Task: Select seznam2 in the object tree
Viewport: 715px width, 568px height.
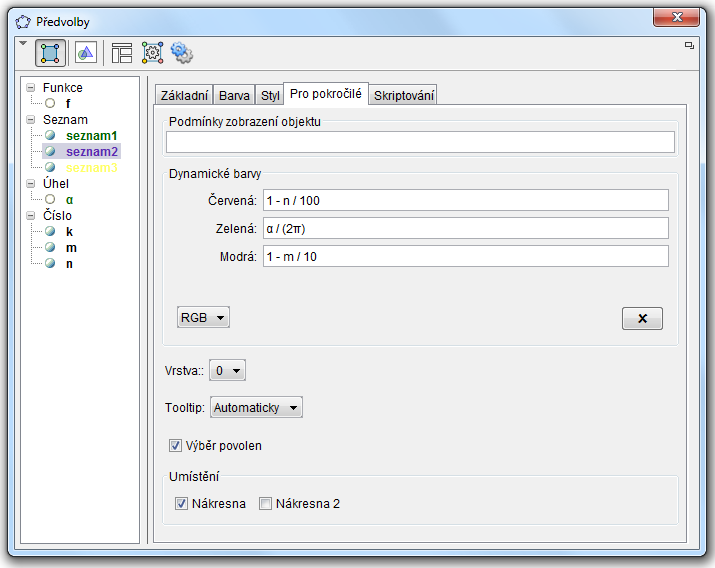Action: [92, 151]
